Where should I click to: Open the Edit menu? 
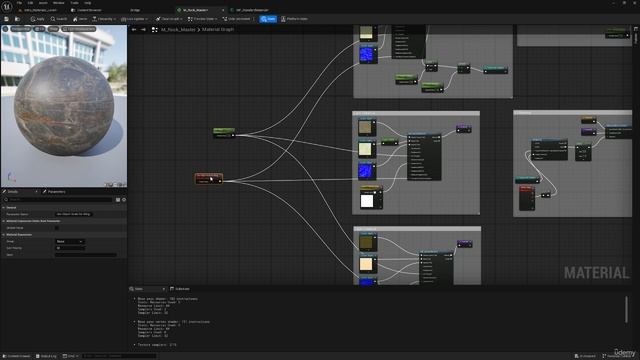click(30, 3)
